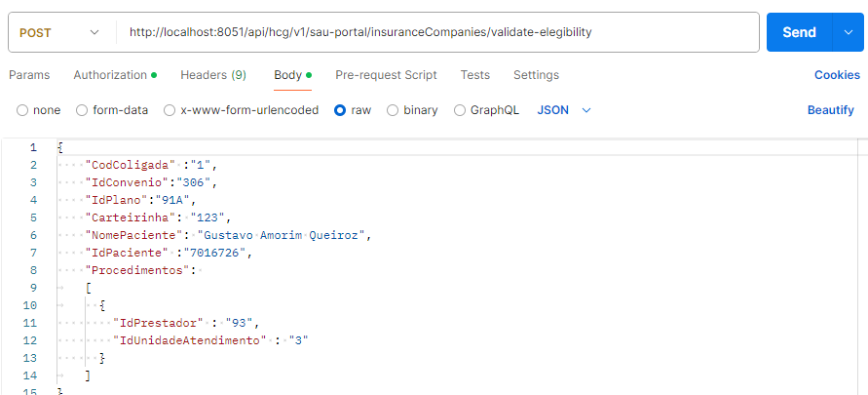This screenshot has width=868, height=395.
Task: Expand the JSON format dropdown
Action: 564,110
